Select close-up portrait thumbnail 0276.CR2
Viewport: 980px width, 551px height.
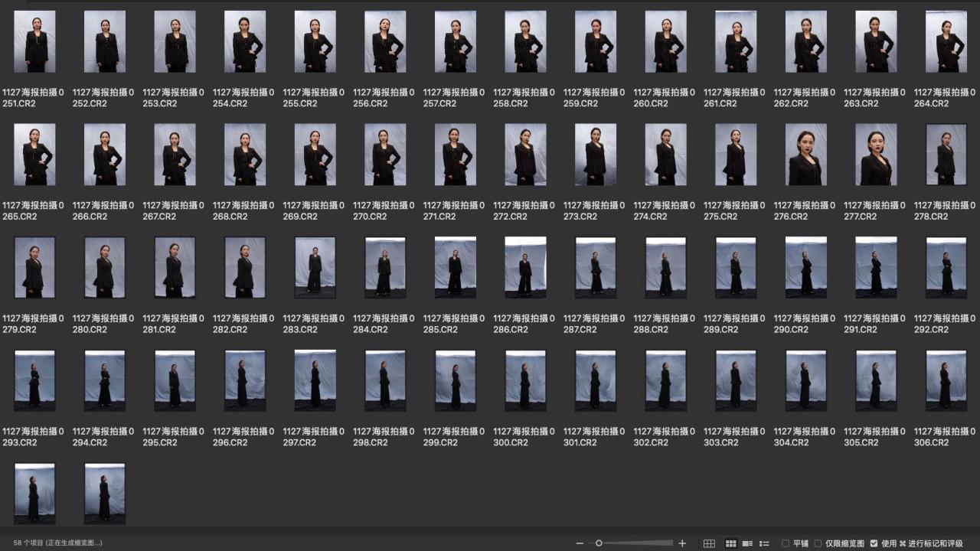[x=805, y=155]
